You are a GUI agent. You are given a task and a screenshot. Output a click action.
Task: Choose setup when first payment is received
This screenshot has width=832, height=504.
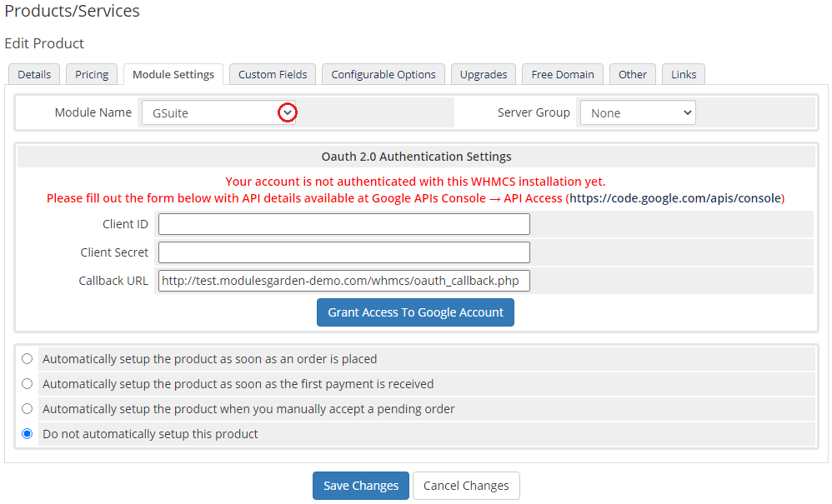(27, 384)
